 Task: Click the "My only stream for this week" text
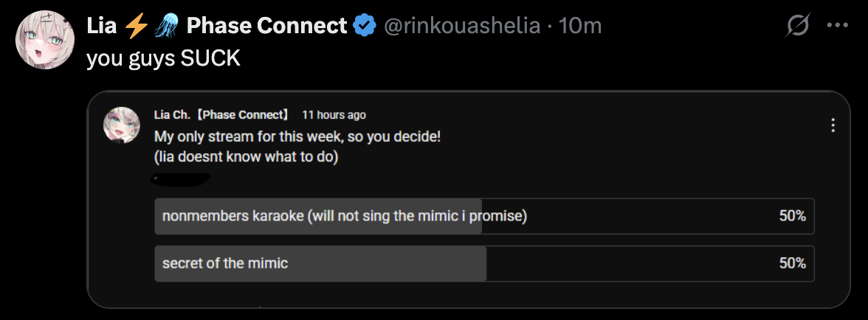[297, 137]
